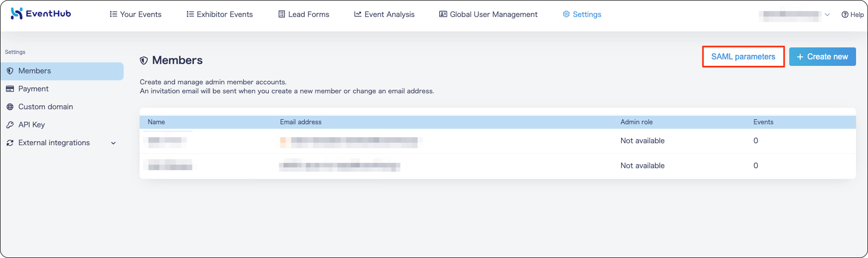Click the EventHub logo
The height and width of the screenshot is (258, 868).
coord(41,13)
